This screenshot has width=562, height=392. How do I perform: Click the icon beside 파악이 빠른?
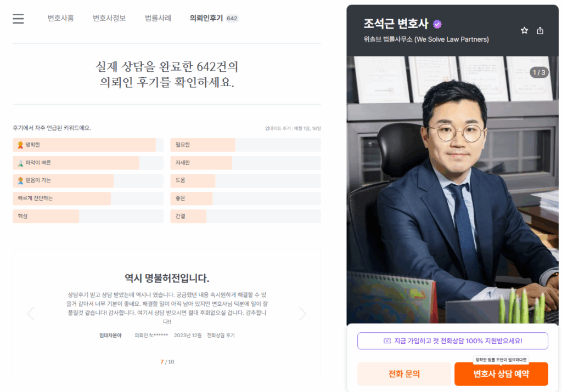coord(20,163)
